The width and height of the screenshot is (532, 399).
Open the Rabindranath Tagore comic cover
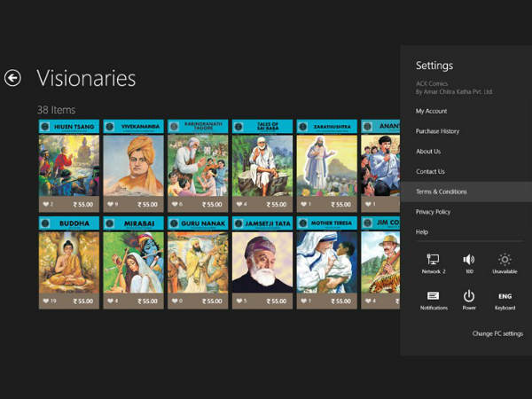pos(198,165)
